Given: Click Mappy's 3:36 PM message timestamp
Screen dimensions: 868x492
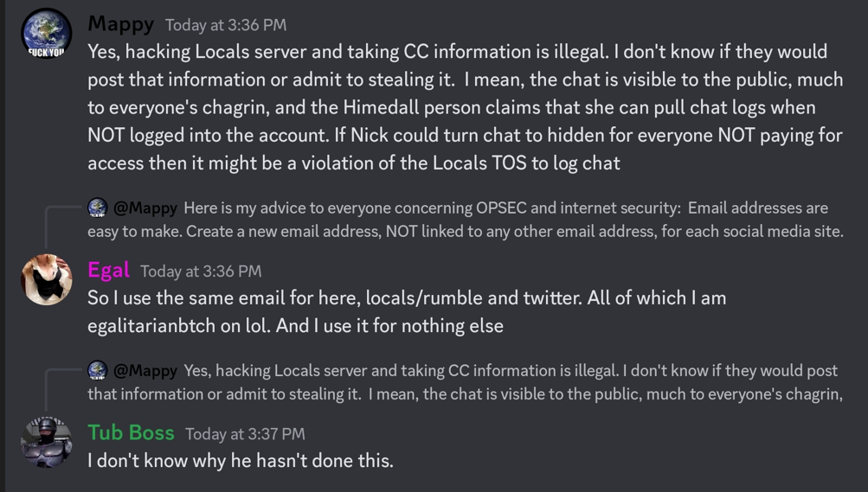Looking at the screenshot, I should (x=226, y=25).
